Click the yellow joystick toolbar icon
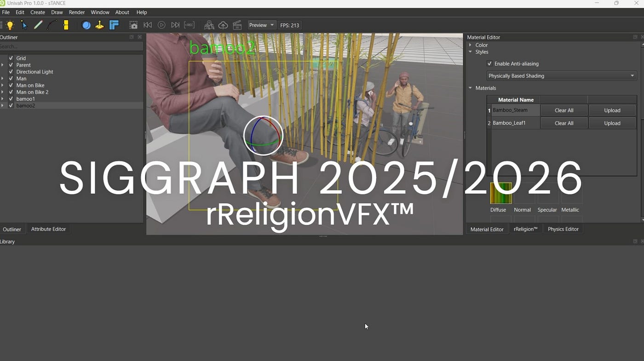644x361 pixels. click(100, 25)
